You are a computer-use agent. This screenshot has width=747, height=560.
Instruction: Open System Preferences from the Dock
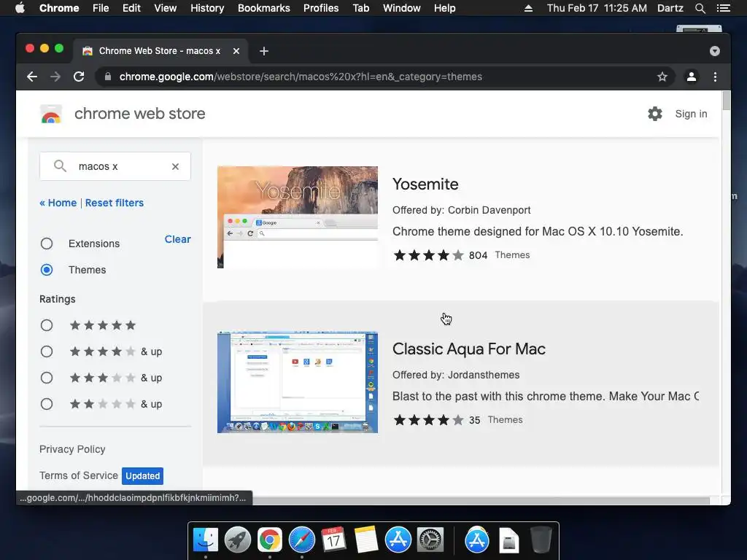click(x=430, y=540)
